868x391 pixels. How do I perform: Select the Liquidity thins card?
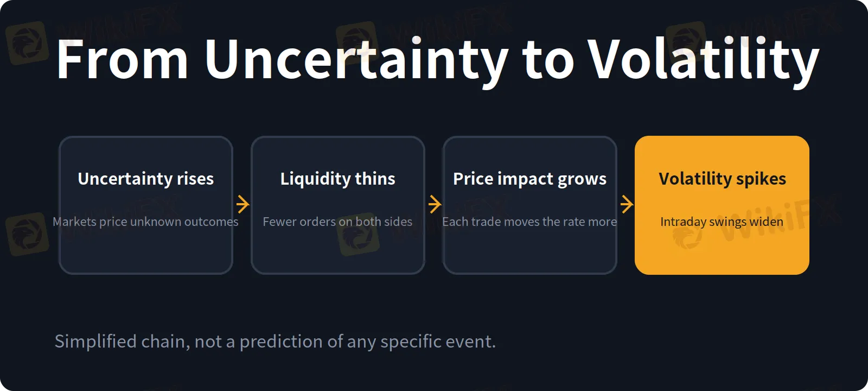point(338,205)
